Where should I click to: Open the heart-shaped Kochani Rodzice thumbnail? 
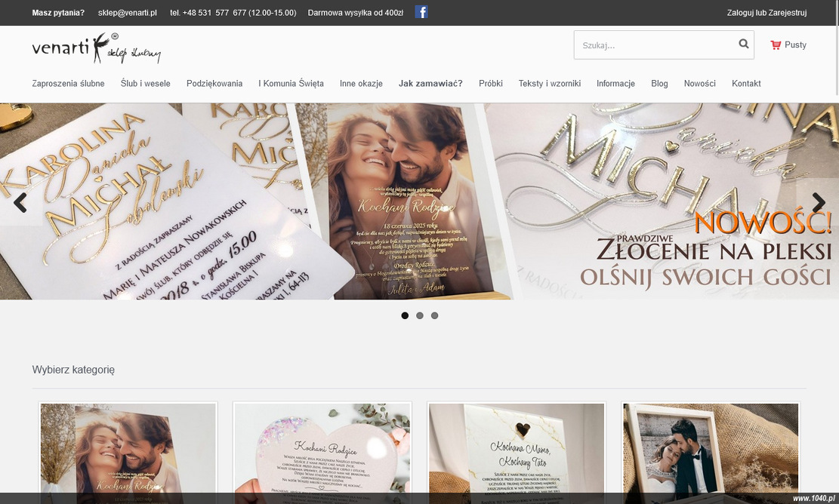(x=322, y=453)
